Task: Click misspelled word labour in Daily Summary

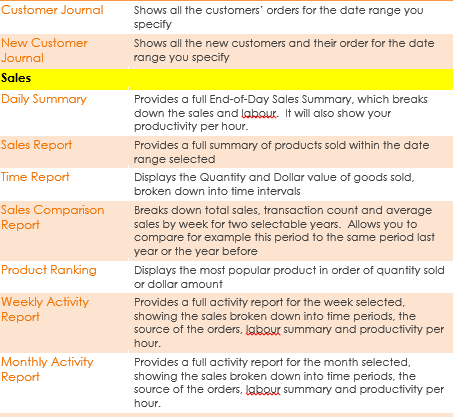Action: tap(259, 113)
